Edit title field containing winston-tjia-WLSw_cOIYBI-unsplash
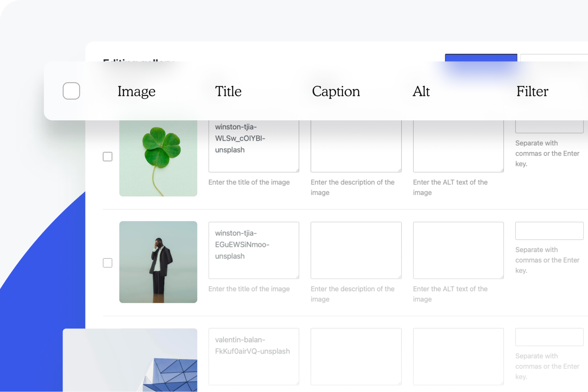Image resolution: width=588 pixels, height=392 pixels. [254, 146]
